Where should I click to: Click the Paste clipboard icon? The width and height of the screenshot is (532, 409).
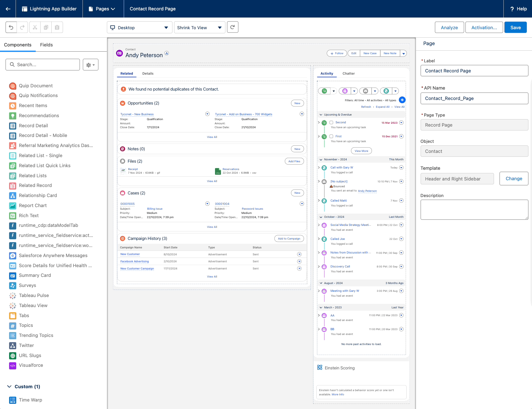pyautogui.click(x=57, y=27)
